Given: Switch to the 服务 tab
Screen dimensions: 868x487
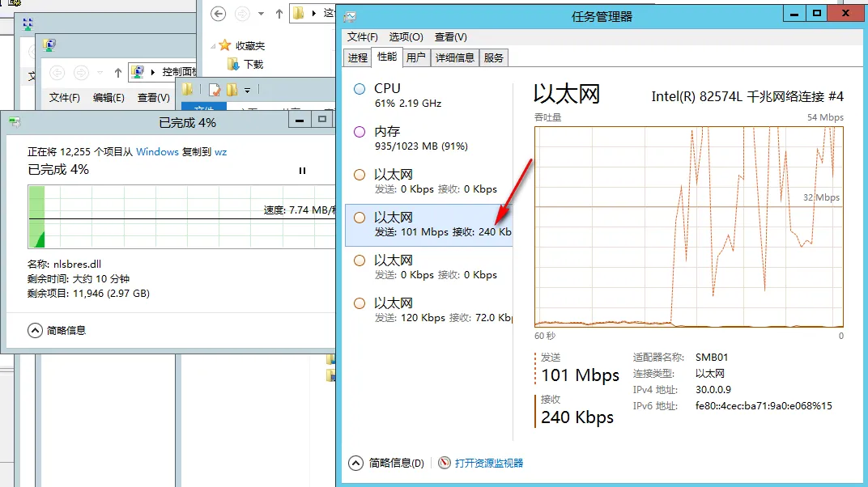Looking at the screenshot, I should (x=493, y=57).
